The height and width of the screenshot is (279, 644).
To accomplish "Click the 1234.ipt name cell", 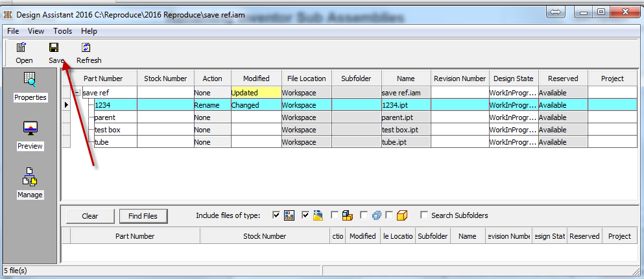I will click(x=406, y=105).
